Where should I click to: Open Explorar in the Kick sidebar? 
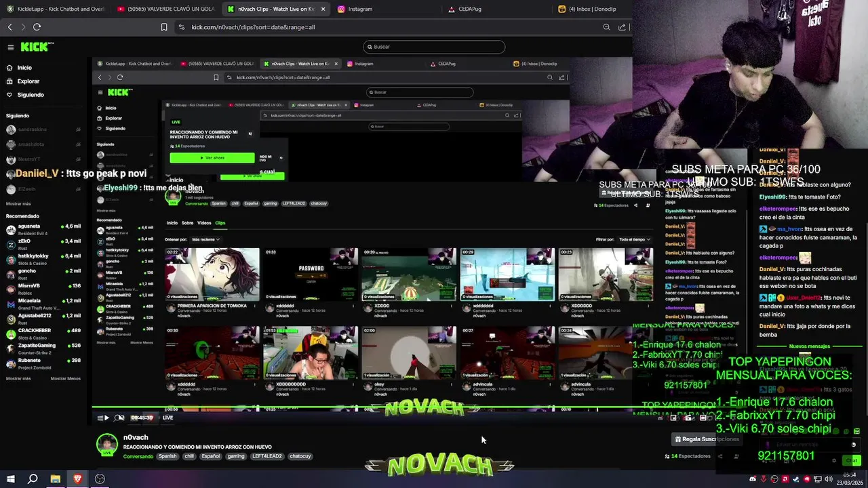pyautogui.click(x=28, y=81)
